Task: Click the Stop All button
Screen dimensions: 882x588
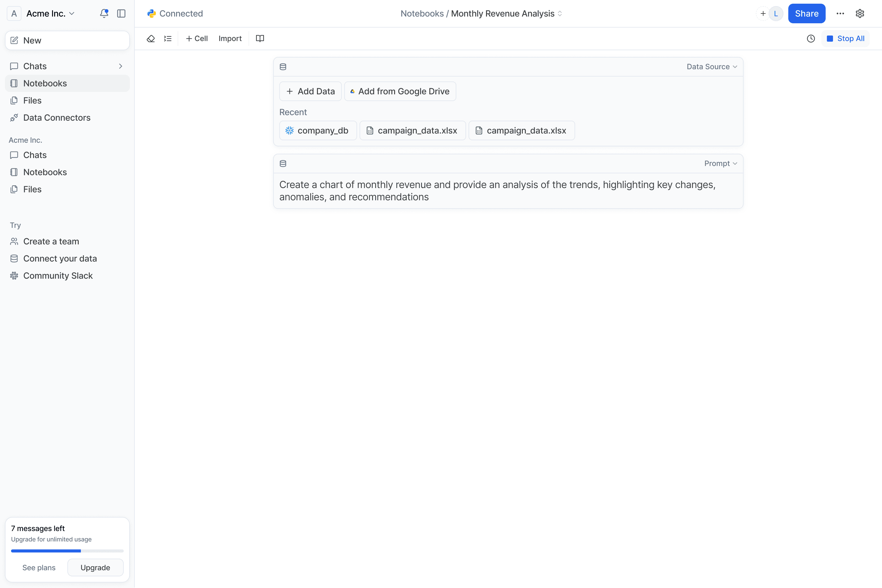Action: 846,39
